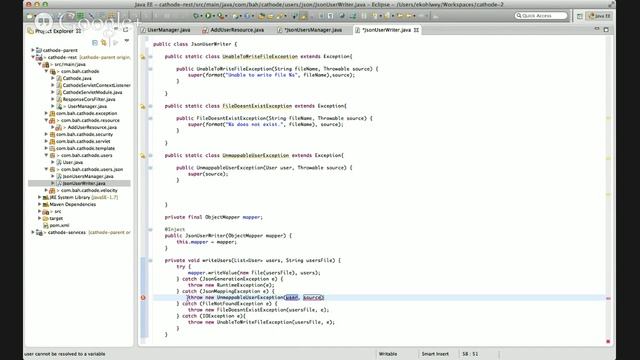Expand the cathode-services project
Image resolution: width=640 pixels, height=360 pixels.
[x=33, y=232]
